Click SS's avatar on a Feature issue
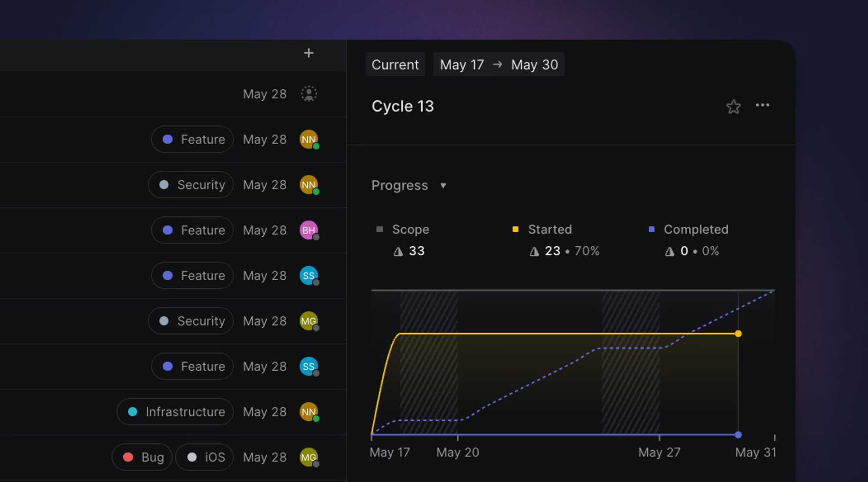Image resolution: width=868 pixels, height=482 pixels. (309, 275)
